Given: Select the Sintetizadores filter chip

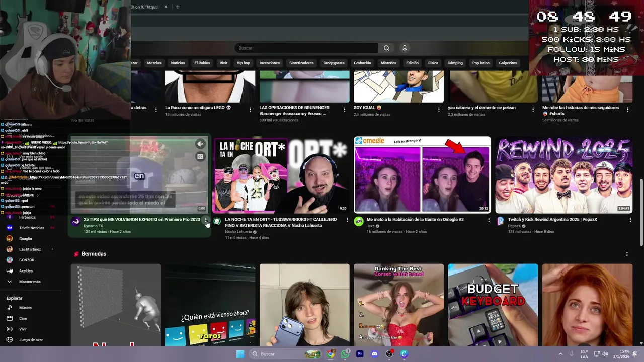Looking at the screenshot, I should point(301,63).
